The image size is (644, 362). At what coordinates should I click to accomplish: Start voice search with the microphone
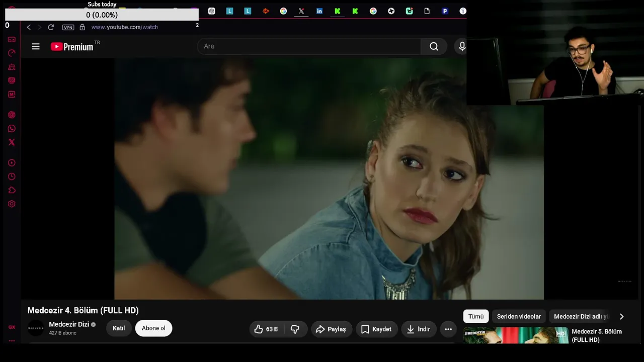click(462, 46)
